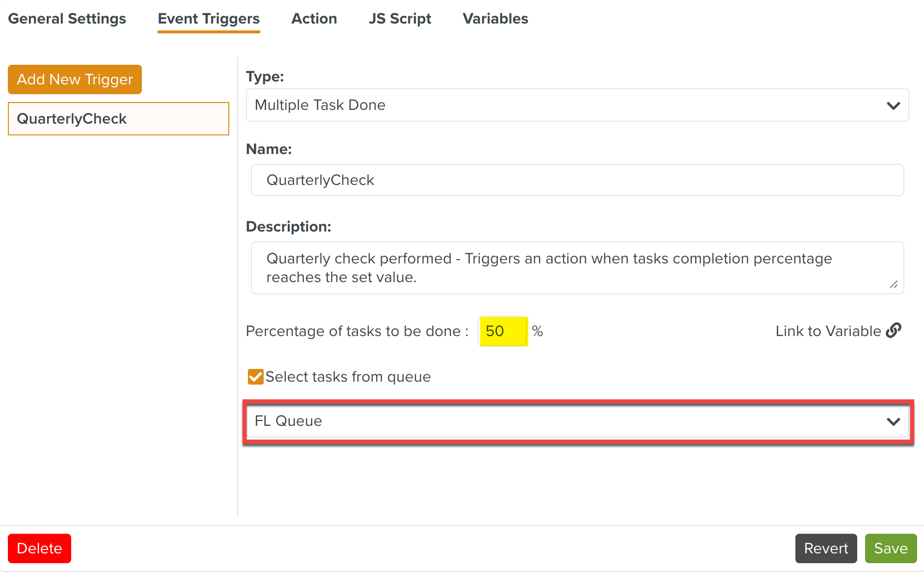Viewport: 924px width, 573px height.
Task: Open the Variables tab
Action: pos(495,19)
